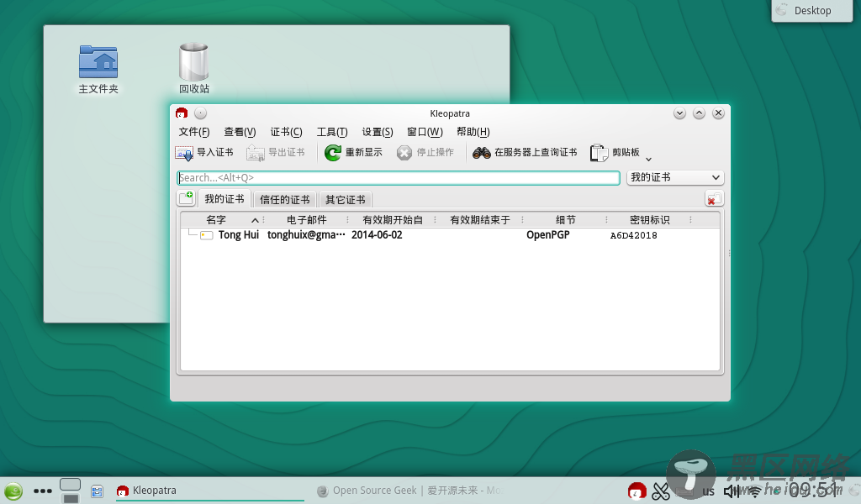This screenshot has width=861, height=504.
Task: Focus the Search certificates input field
Action: click(x=398, y=178)
